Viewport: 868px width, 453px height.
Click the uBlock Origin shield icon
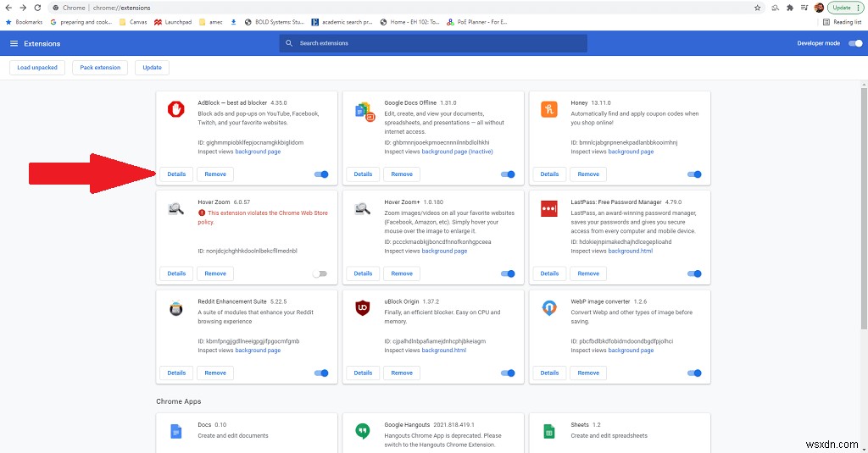tap(363, 308)
